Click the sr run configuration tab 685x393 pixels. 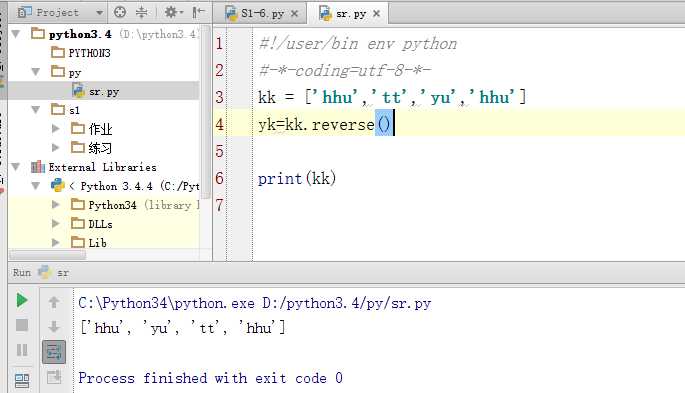(x=54, y=273)
